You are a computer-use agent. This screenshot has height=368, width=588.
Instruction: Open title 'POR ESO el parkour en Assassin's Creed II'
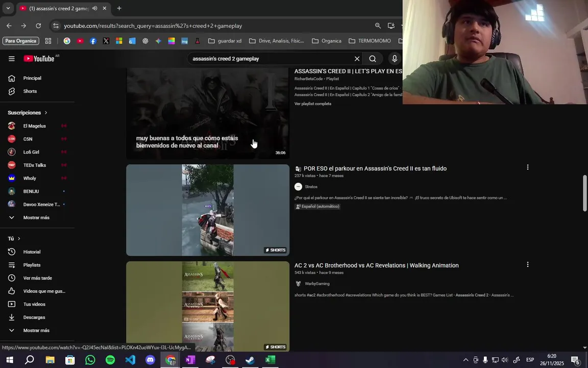click(375, 169)
